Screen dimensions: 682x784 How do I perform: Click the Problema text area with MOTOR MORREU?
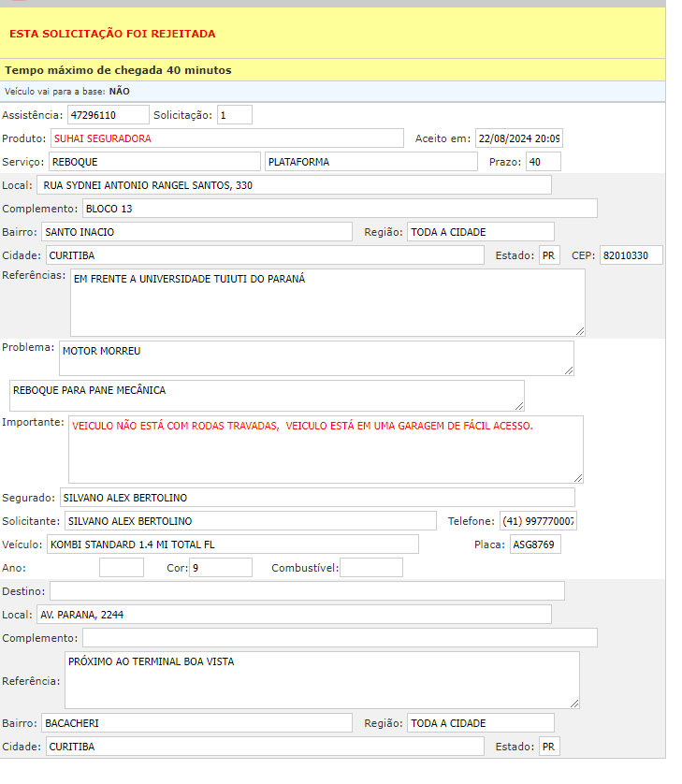(x=316, y=357)
